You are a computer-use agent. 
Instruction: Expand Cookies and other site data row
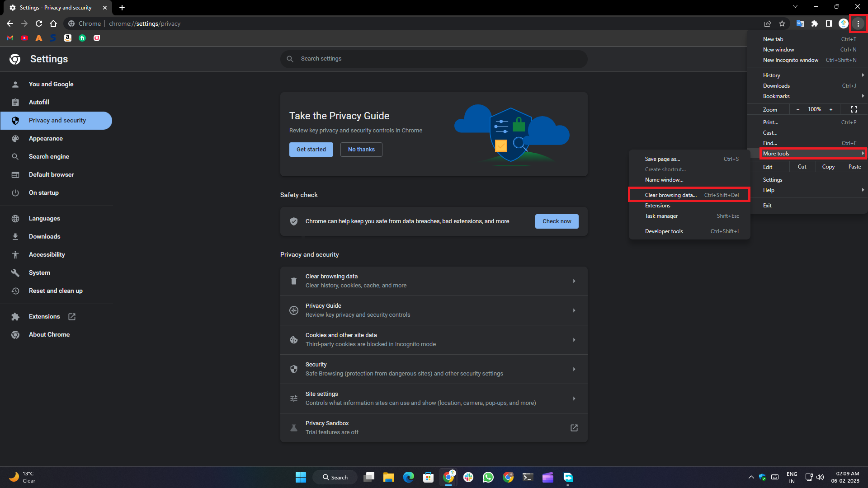[433, 340]
